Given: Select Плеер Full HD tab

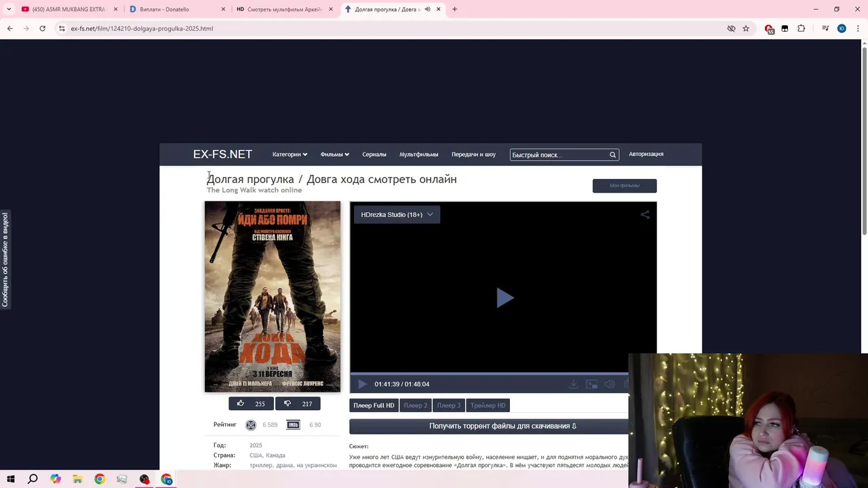Looking at the screenshot, I should tap(374, 405).
